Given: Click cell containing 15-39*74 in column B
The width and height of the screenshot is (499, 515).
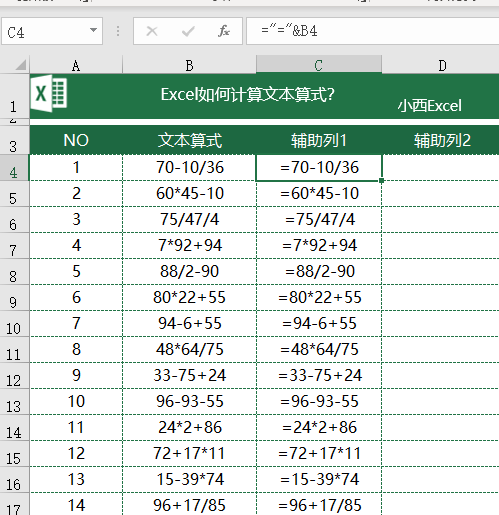Looking at the screenshot, I should pos(189,480).
